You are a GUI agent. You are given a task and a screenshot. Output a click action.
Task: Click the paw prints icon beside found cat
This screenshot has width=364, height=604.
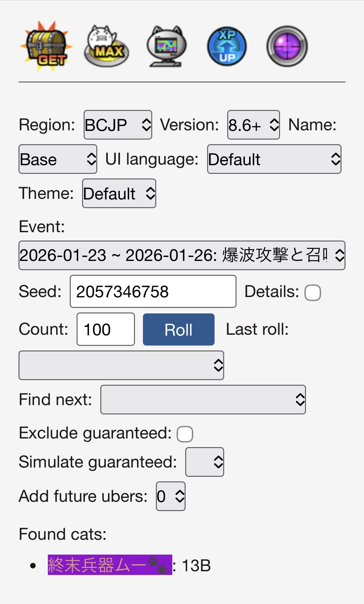(157, 565)
